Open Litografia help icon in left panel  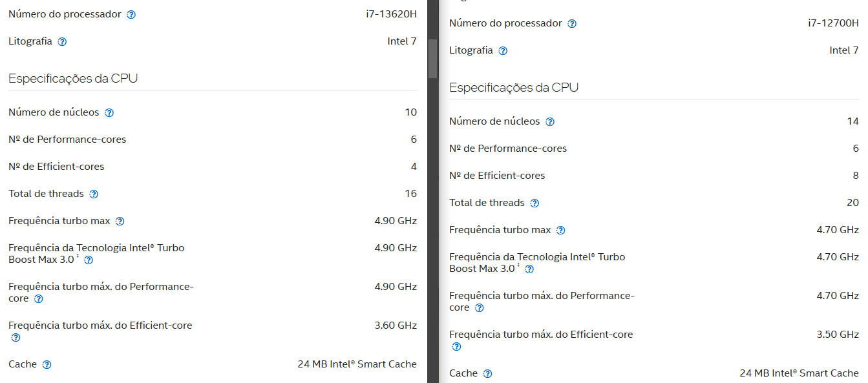[62, 42]
